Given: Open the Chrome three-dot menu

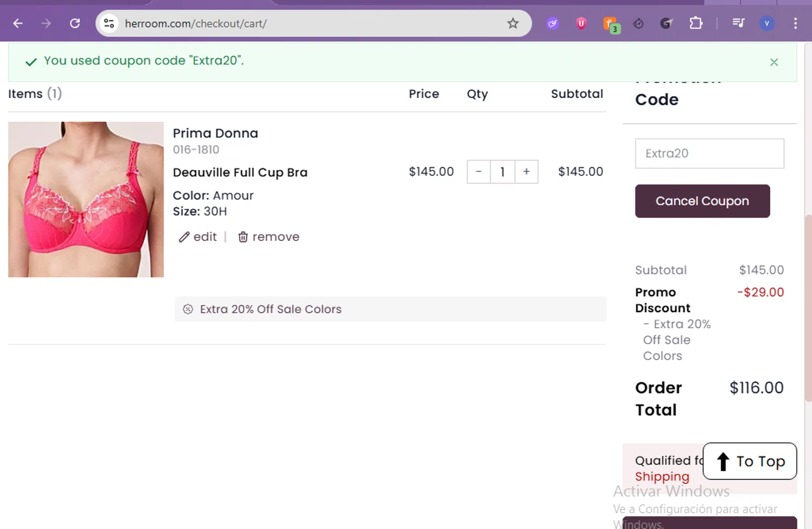Looking at the screenshot, I should pos(795,23).
